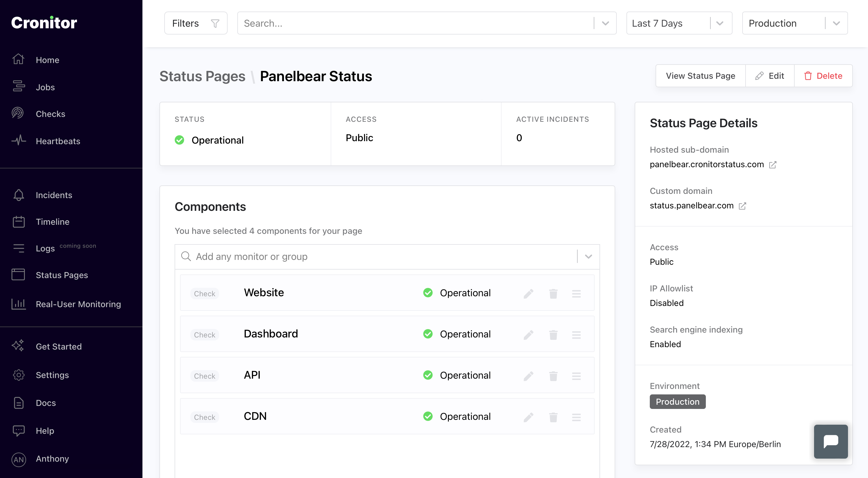Open Docs in the sidebar
Viewport: 868px width, 478px height.
coord(46,403)
